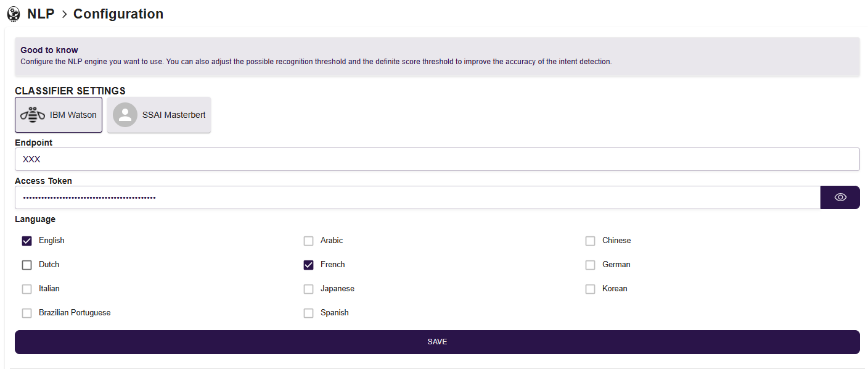Image resolution: width=868 pixels, height=369 pixels.
Task: Check the Brazilian Portuguese checkbox
Action: tap(27, 313)
